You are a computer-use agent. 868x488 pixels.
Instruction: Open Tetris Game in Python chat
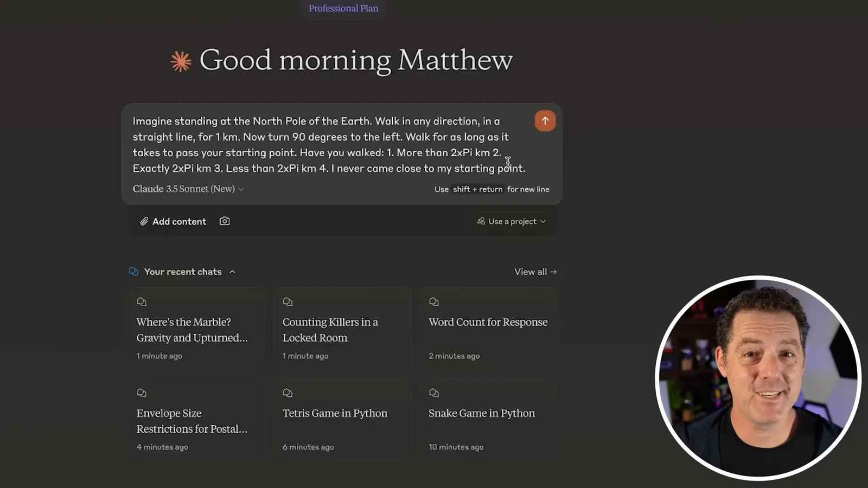[342, 420]
